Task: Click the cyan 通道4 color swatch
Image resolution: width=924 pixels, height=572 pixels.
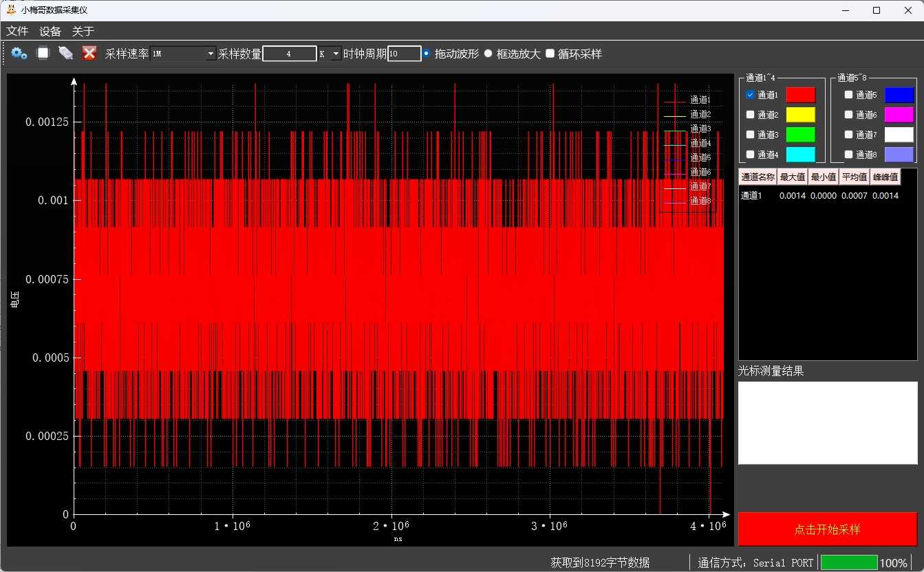Action: click(x=801, y=155)
